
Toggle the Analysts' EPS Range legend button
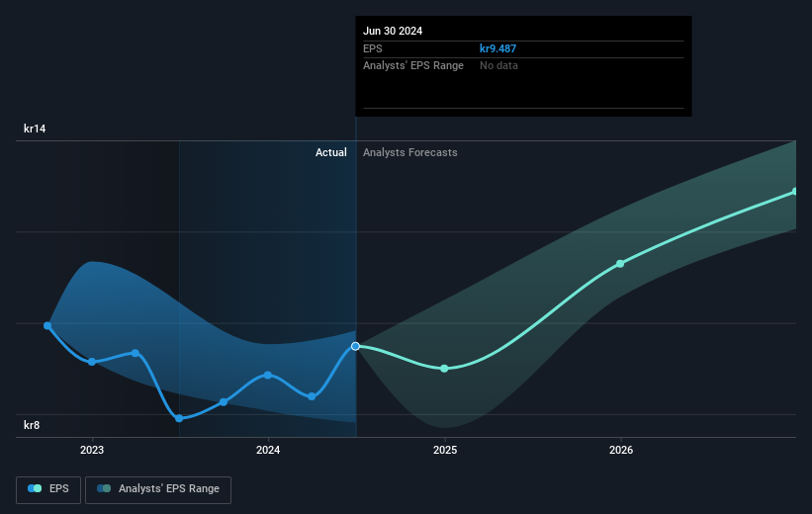pos(158,489)
